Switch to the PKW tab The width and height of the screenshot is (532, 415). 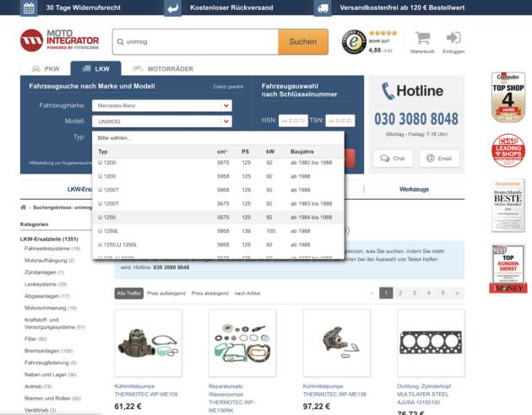(x=46, y=68)
